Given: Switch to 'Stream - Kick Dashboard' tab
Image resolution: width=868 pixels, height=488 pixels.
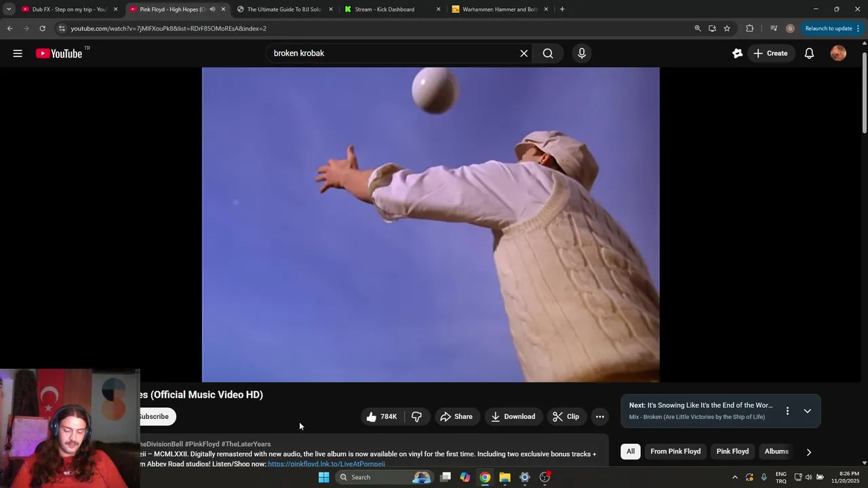Looking at the screenshot, I should (x=391, y=9).
